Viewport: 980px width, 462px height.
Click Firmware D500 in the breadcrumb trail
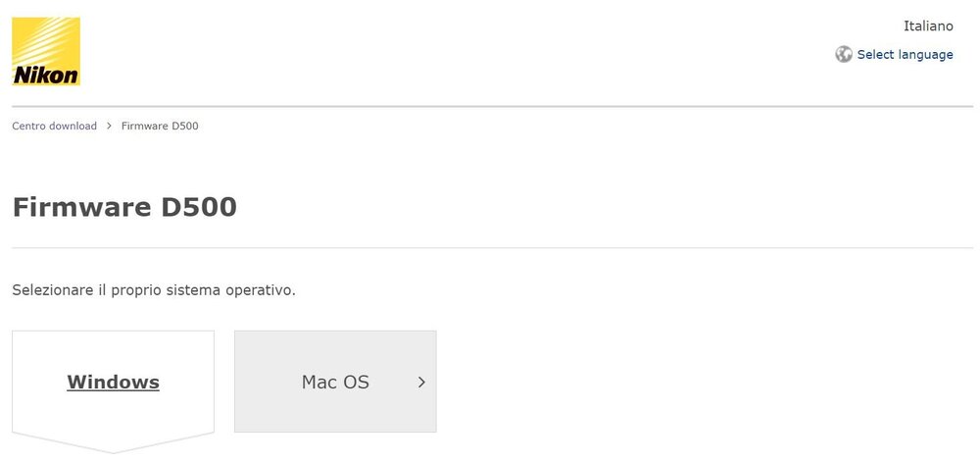[x=160, y=126]
